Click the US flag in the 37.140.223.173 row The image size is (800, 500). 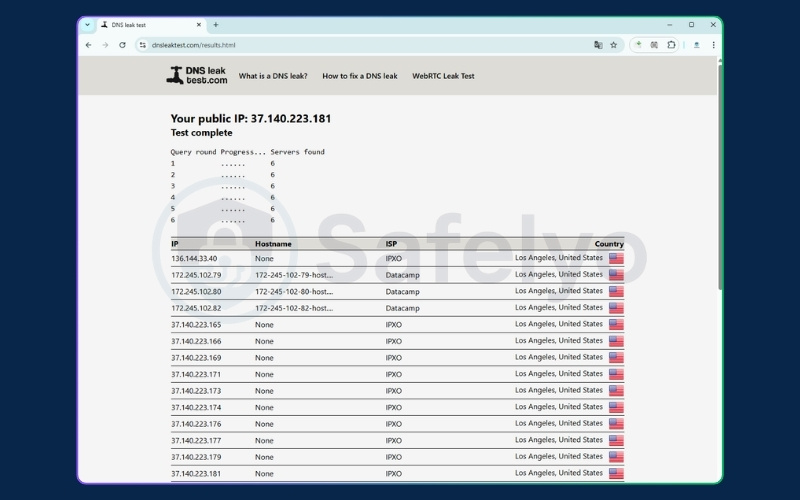click(x=616, y=391)
